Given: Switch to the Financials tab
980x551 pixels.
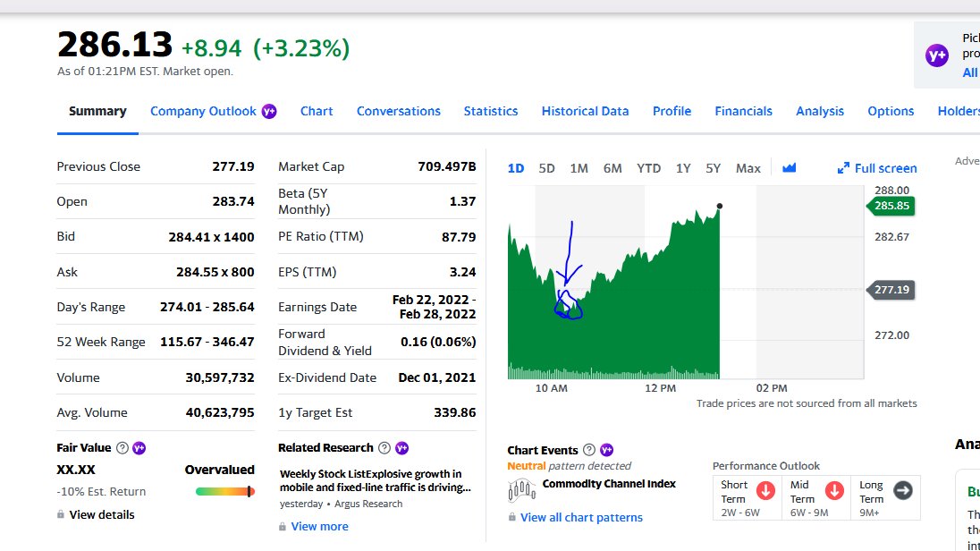Looking at the screenshot, I should (743, 111).
